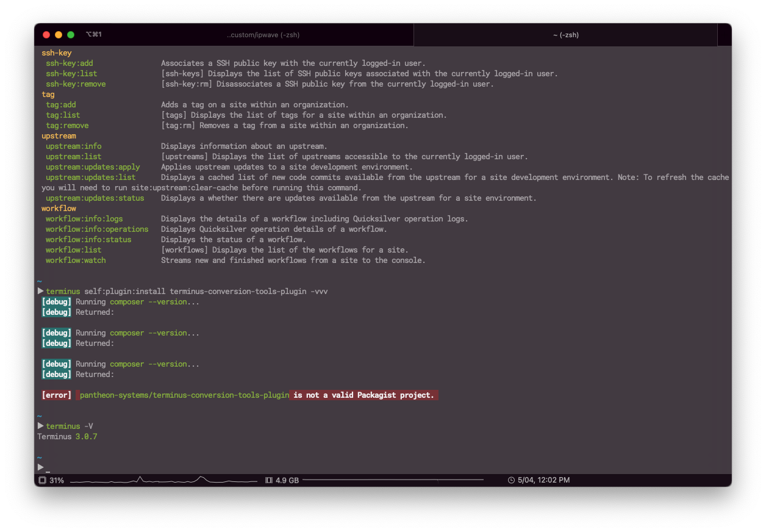Click pantheon-systems/terminus-conversion-tools-plugin in the error line
Screen dimensions: 766x532
185,395
